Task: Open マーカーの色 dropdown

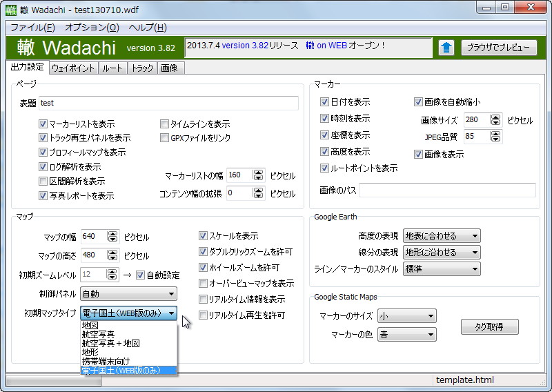Action: click(x=406, y=335)
